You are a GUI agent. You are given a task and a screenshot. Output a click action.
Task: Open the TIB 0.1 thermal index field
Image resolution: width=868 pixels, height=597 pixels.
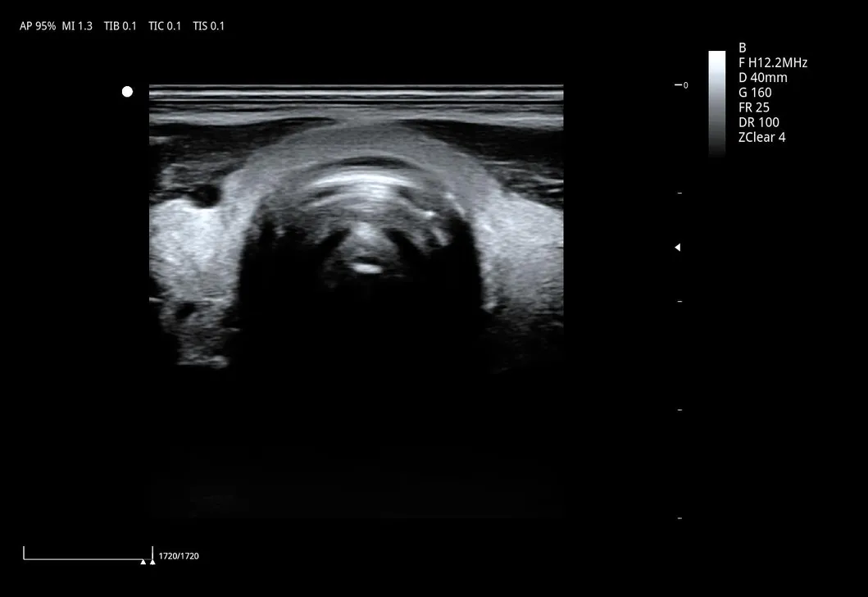pyautogui.click(x=120, y=25)
